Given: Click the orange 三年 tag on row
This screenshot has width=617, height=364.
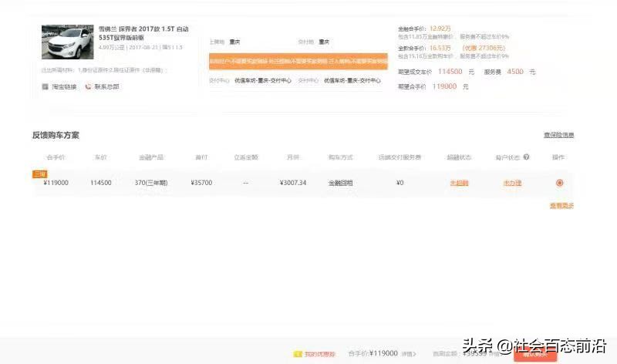Looking at the screenshot, I should coord(40,174).
